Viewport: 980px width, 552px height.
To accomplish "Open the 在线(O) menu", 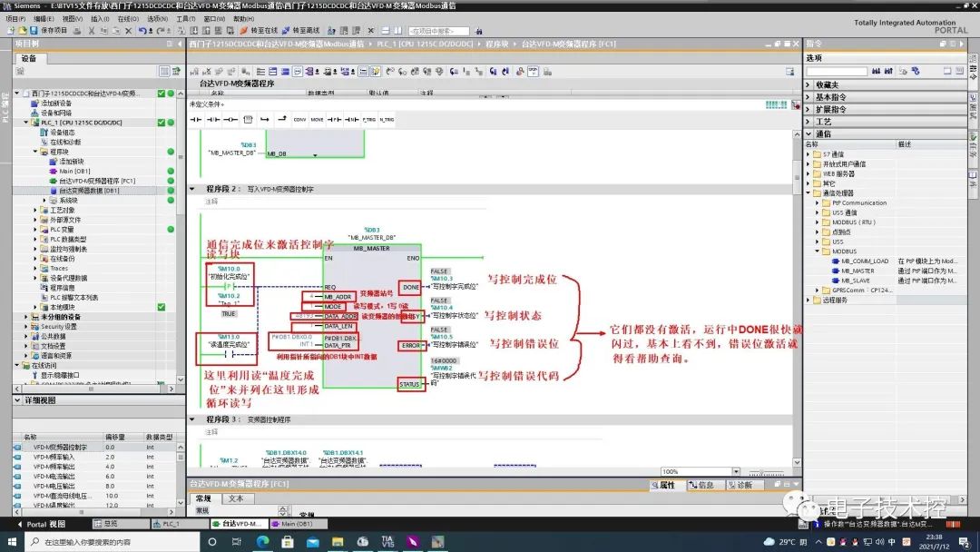I will pyautogui.click(x=128, y=19).
